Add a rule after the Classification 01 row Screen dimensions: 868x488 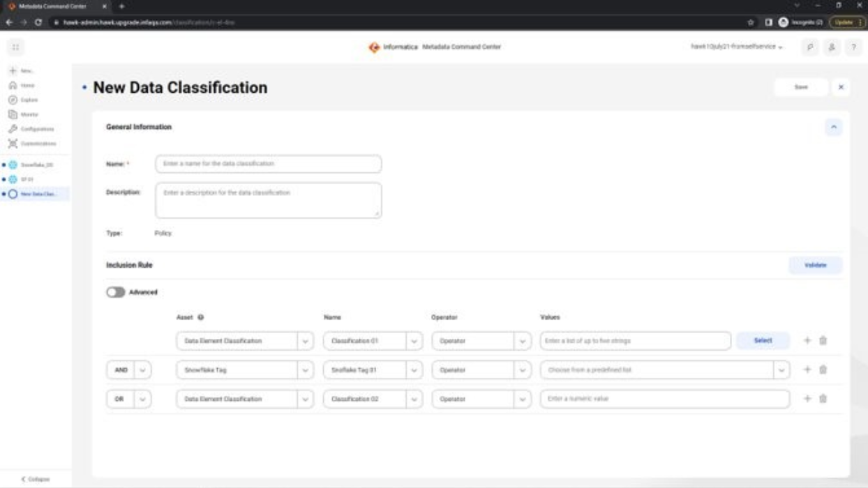[x=807, y=341]
